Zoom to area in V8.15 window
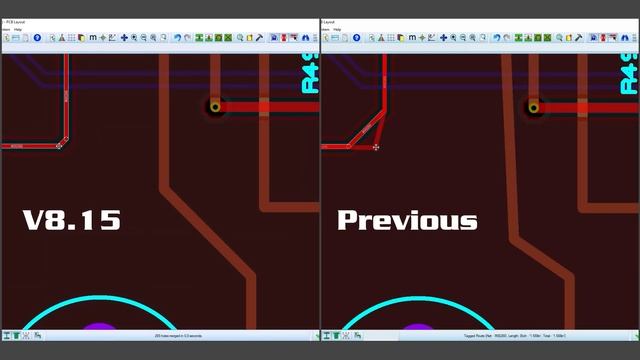This screenshot has height=360, width=640. point(164,38)
